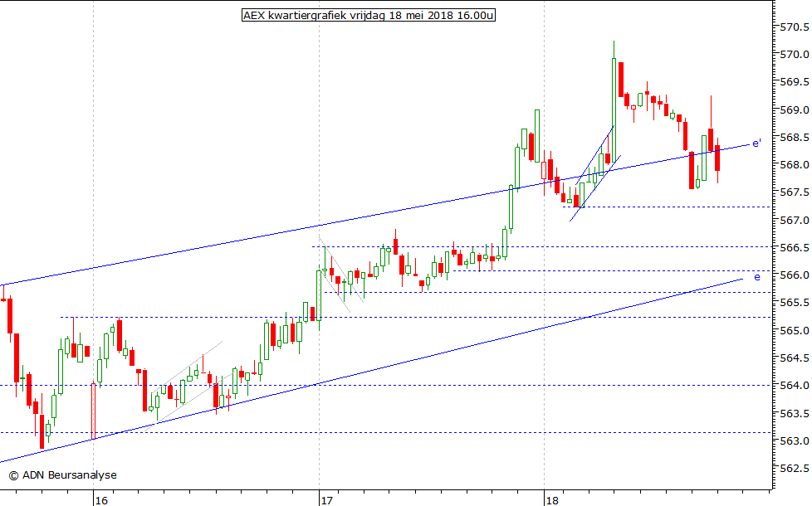Click the 567.5 price axis label
This screenshot has width=812, height=506.
pos(795,192)
